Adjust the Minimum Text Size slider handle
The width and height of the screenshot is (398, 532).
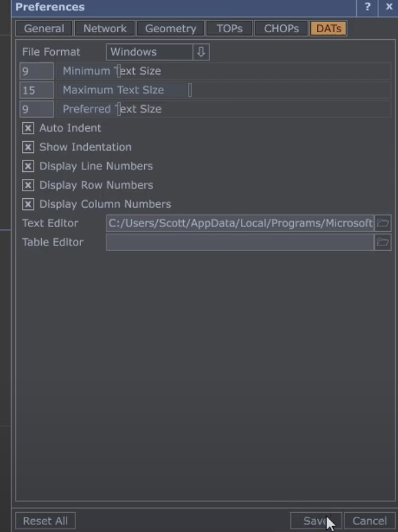pos(119,71)
